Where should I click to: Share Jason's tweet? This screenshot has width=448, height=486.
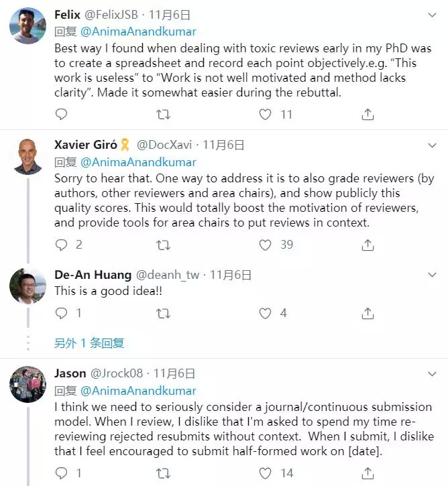(x=368, y=473)
